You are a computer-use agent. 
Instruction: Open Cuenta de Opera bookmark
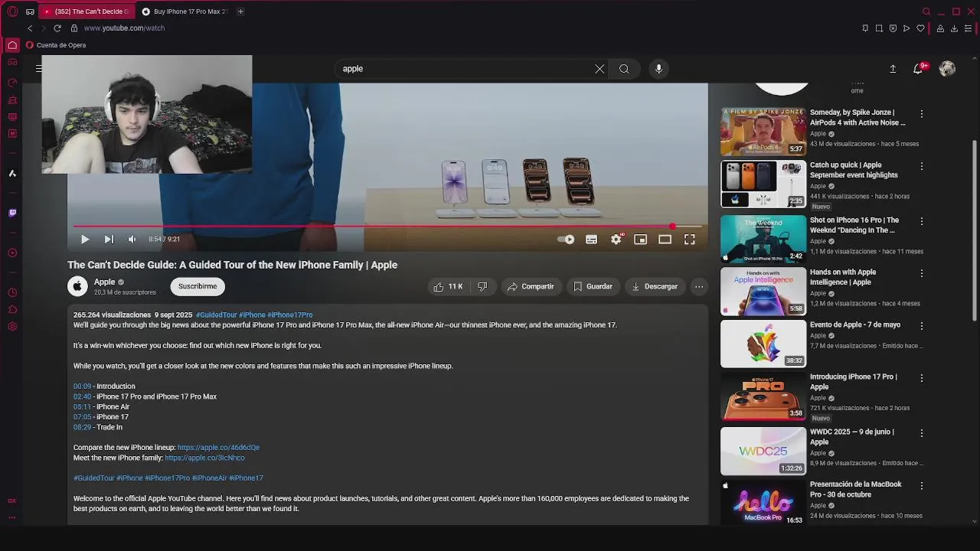click(56, 45)
